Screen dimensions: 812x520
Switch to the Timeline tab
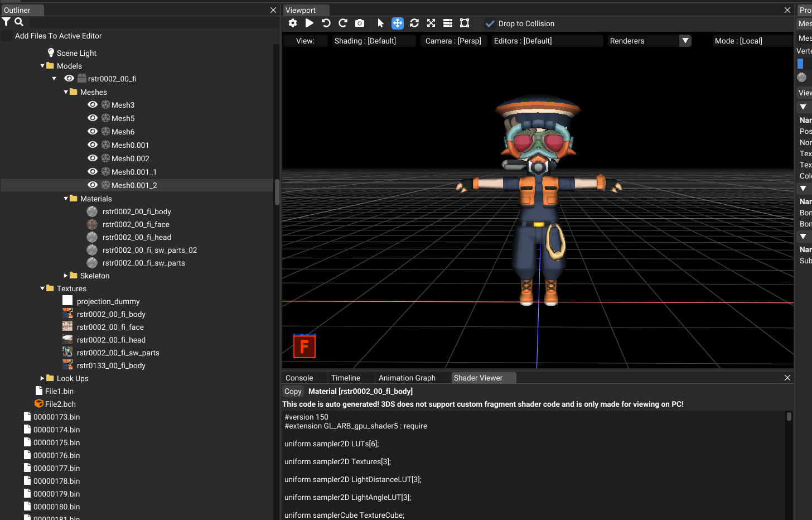[345, 378]
